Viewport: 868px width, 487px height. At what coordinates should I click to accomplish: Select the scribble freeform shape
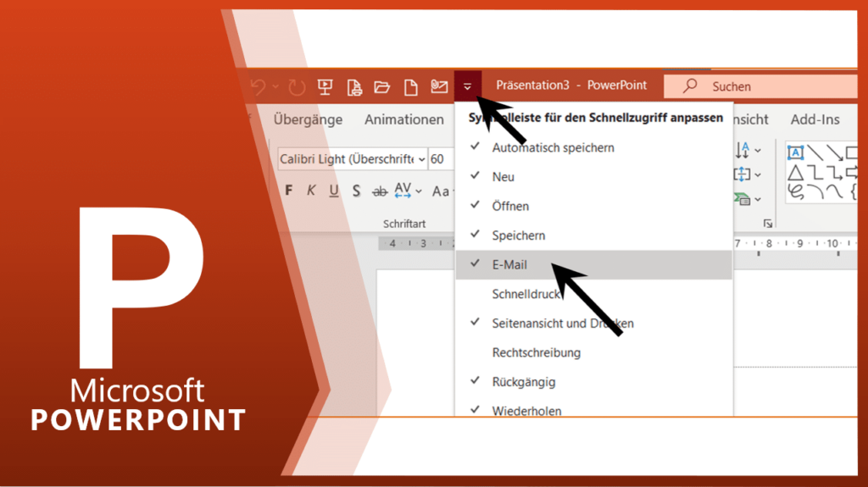[795, 192]
